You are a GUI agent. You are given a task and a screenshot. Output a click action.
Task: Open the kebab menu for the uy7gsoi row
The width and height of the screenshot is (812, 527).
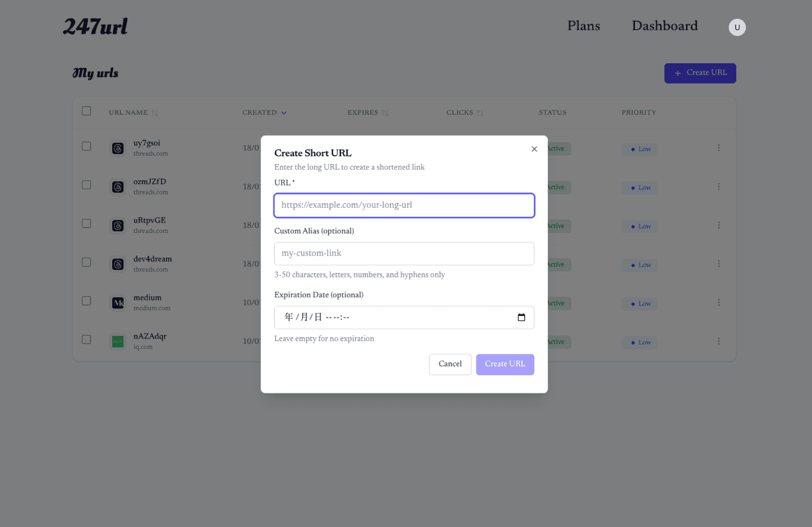(719, 148)
